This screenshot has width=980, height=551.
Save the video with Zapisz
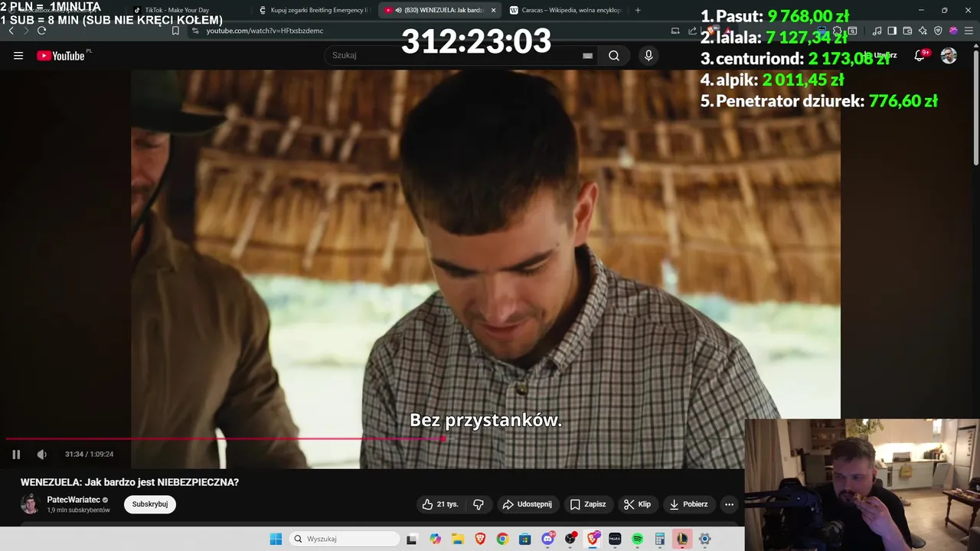(588, 504)
